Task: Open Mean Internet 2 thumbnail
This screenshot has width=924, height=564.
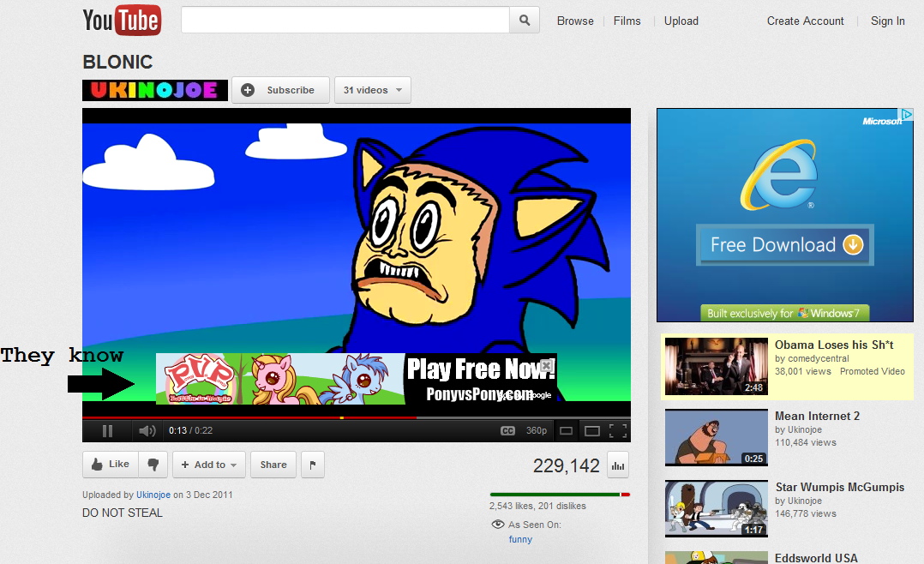Action: click(x=716, y=437)
